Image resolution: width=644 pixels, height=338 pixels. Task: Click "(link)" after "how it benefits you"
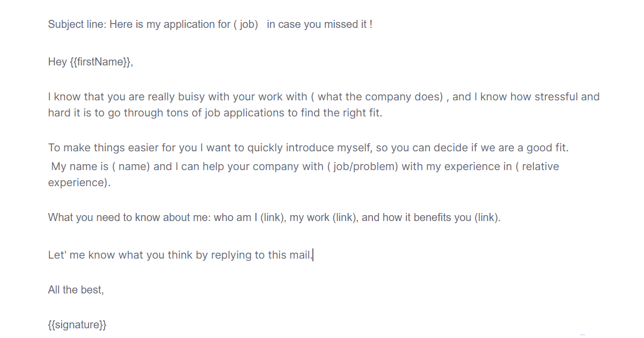(487, 218)
